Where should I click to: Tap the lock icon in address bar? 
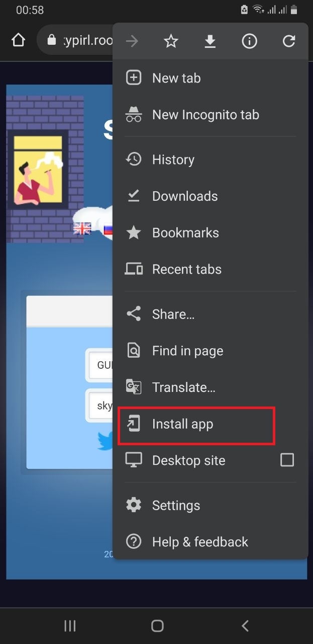click(x=51, y=40)
